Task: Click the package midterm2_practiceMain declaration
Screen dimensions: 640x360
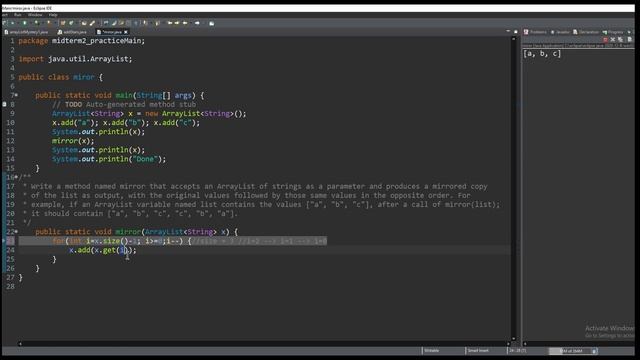Action: [82, 41]
